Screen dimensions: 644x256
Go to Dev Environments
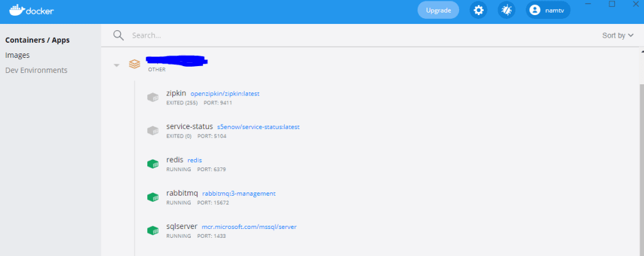(x=36, y=70)
